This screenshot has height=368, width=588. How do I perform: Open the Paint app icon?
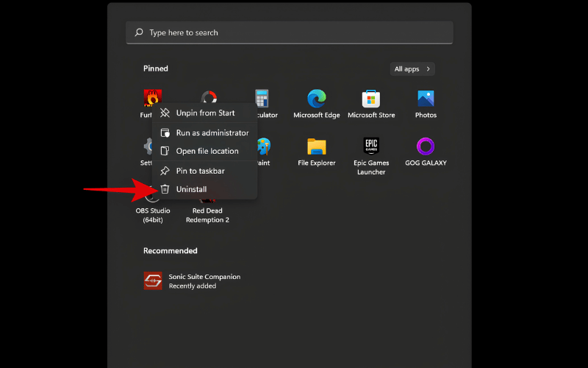(264, 146)
